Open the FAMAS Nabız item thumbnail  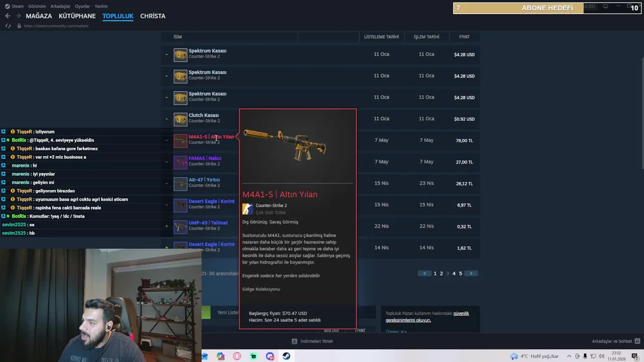tap(180, 162)
